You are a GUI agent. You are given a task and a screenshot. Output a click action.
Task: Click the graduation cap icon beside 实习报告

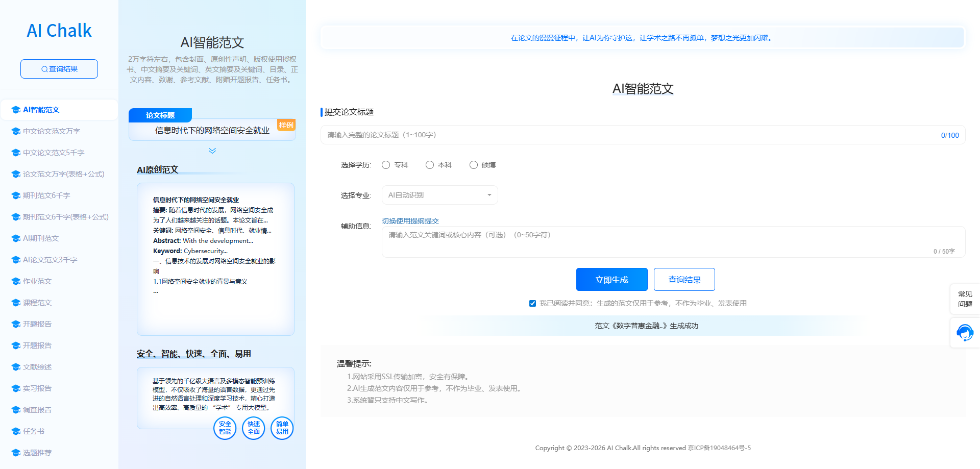[16, 388]
